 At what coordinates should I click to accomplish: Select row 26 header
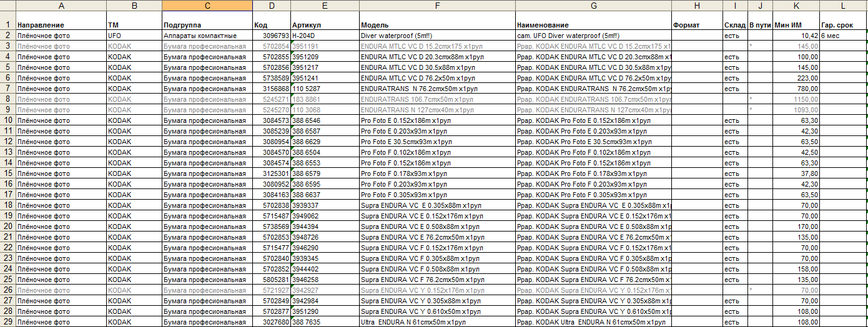click(x=8, y=290)
